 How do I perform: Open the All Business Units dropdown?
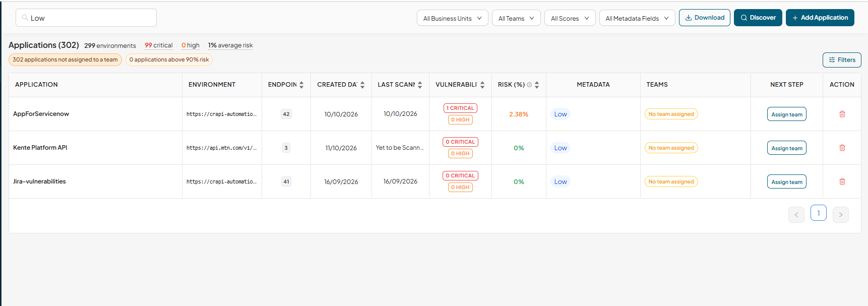click(453, 18)
